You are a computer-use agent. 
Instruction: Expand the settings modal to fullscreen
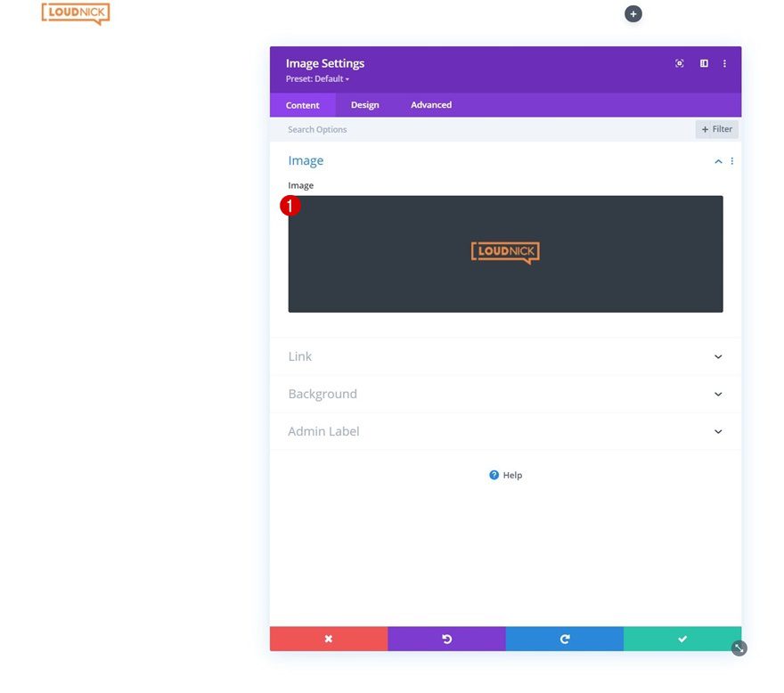pyautogui.click(x=679, y=63)
